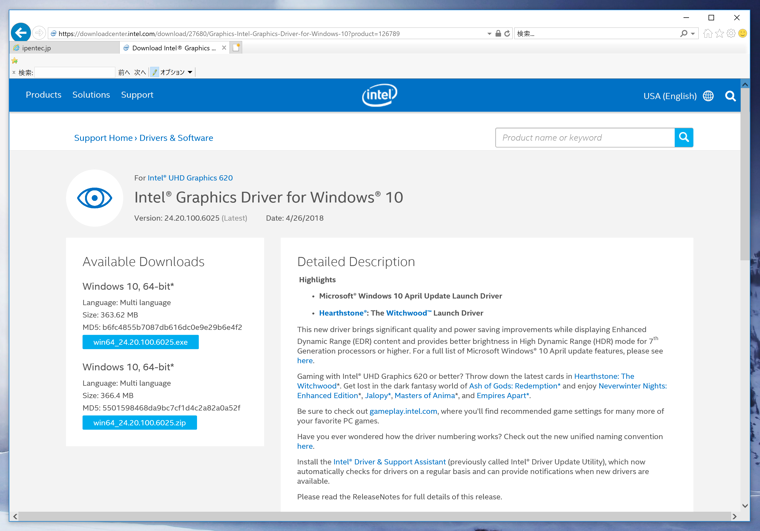760x531 pixels.
Task: Close the find bar with the X
Action: (x=14, y=72)
